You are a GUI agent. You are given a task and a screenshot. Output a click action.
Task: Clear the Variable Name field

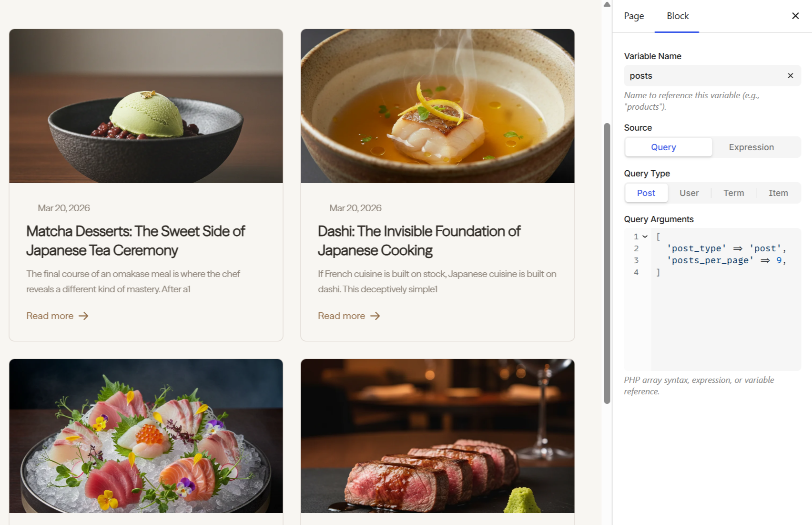[790, 76]
